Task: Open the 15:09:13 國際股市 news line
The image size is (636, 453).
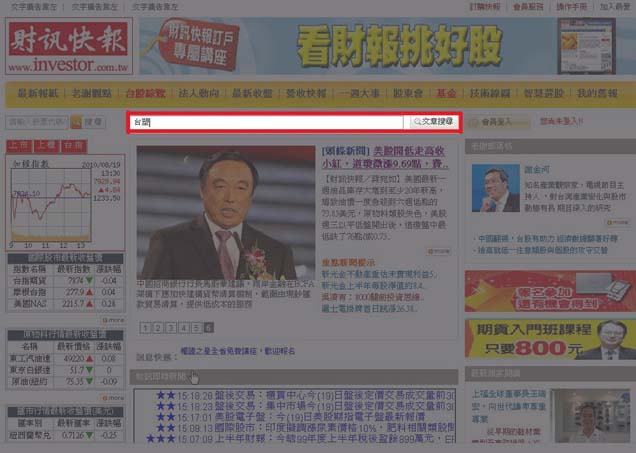Action: (306, 427)
